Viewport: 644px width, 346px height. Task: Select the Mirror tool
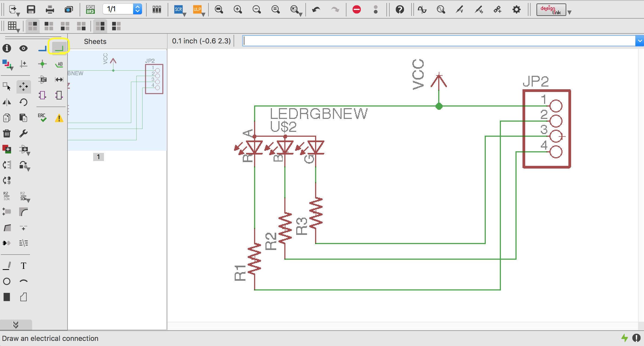[7, 102]
